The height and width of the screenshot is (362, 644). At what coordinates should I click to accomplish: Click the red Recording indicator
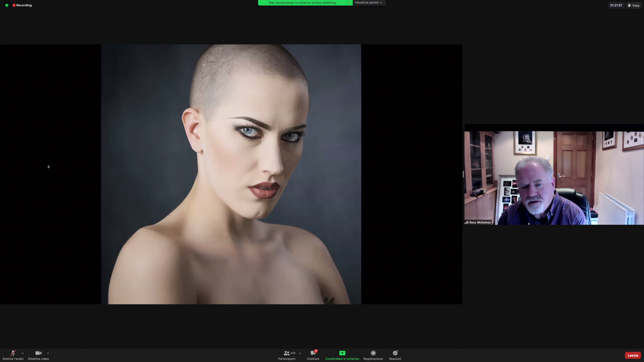22,5
